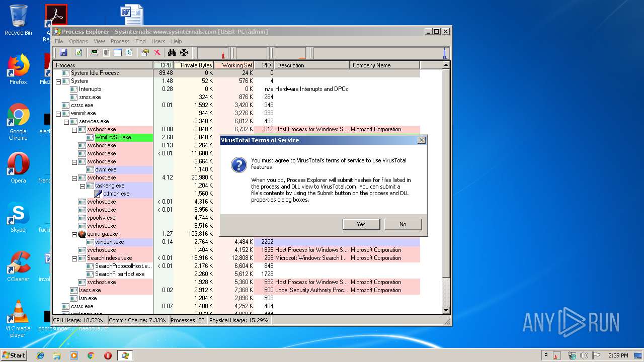Click the Opera icon in taskbar
The width and height of the screenshot is (644, 362).
108,355
